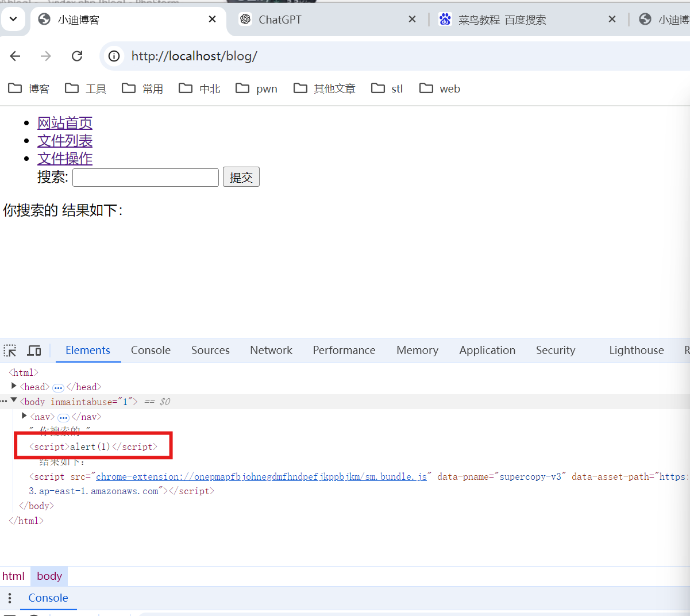The image size is (690, 616).
Task: Open the tab search dropdown chevron
Action: pos(13,19)
